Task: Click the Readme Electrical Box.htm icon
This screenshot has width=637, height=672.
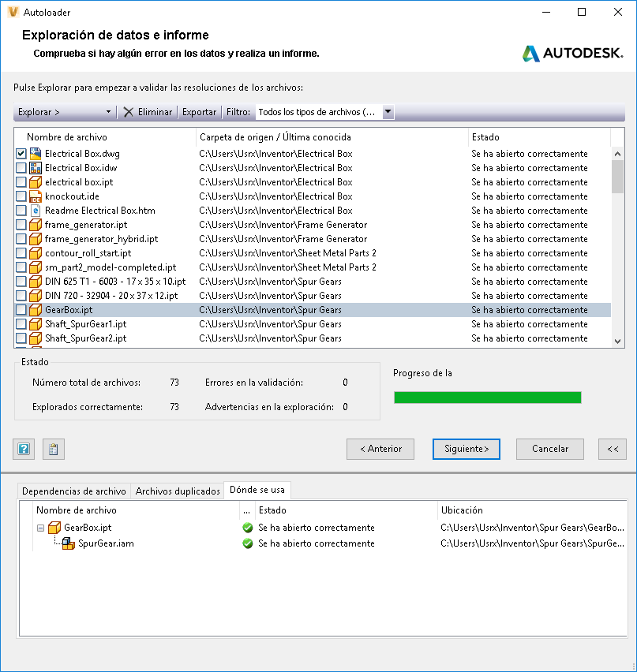Action: click(x=36, y=210)
